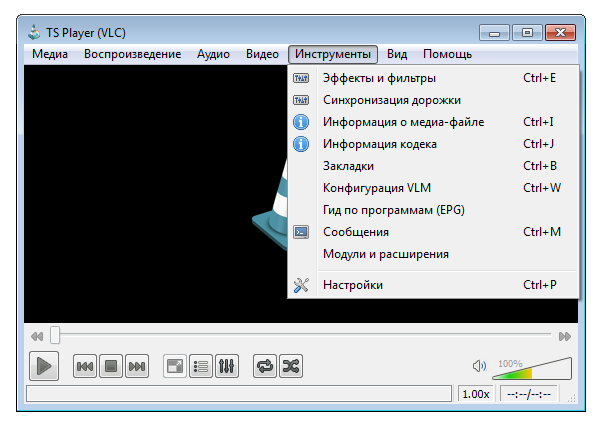Close the Инструменты menu
Screen dimensions: 612x433
point(333,54)
